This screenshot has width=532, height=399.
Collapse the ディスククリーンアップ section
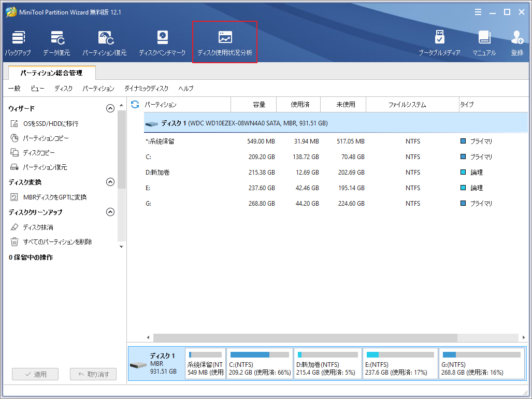(x=110, y=211)
